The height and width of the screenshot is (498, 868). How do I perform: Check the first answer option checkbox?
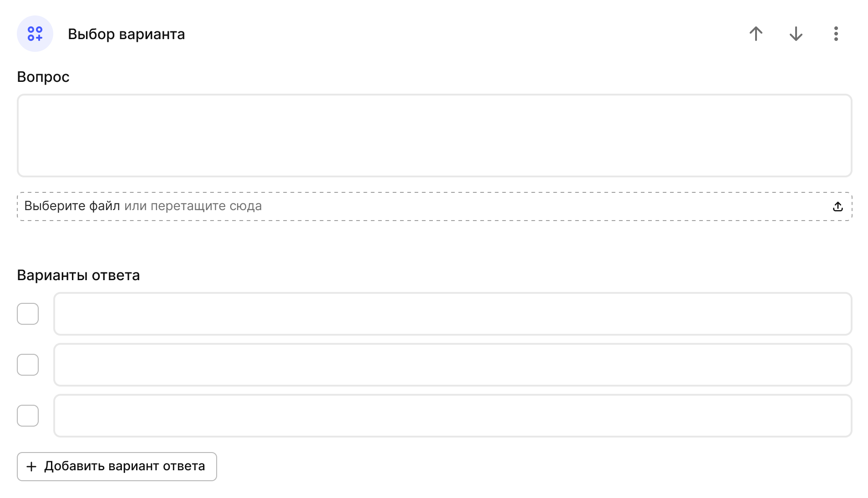click(28, 314)
